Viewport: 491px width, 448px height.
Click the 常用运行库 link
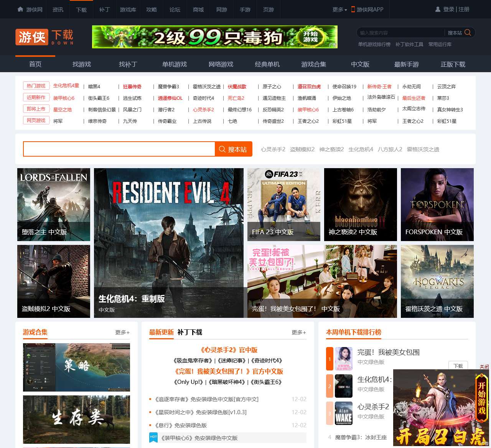pyautogui.click(x=440, y=45)
